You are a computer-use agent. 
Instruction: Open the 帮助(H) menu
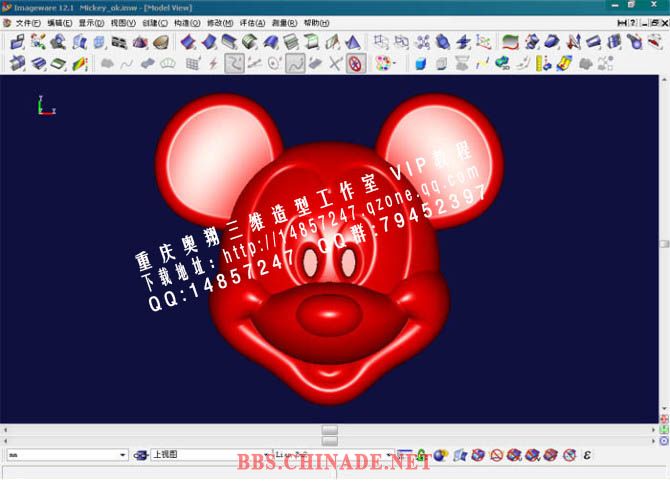(x=316, y=22)
